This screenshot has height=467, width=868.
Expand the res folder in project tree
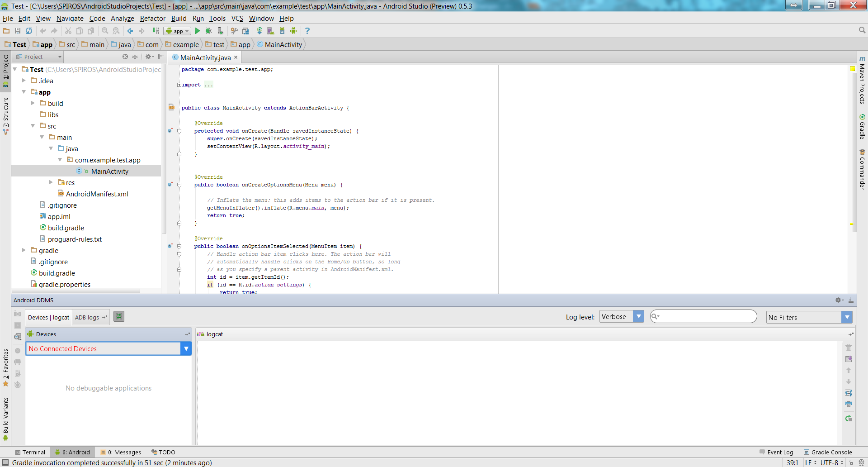point(51,182)
